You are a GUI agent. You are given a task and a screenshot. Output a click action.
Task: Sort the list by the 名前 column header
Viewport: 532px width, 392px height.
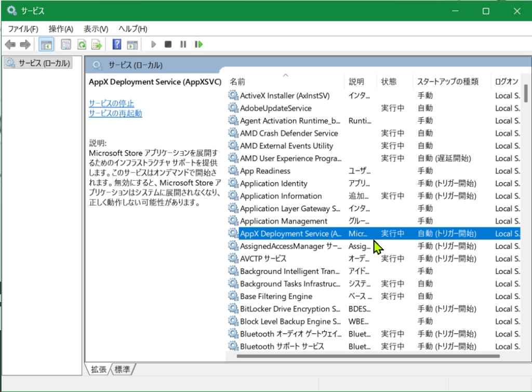click(x=238, y=82)
